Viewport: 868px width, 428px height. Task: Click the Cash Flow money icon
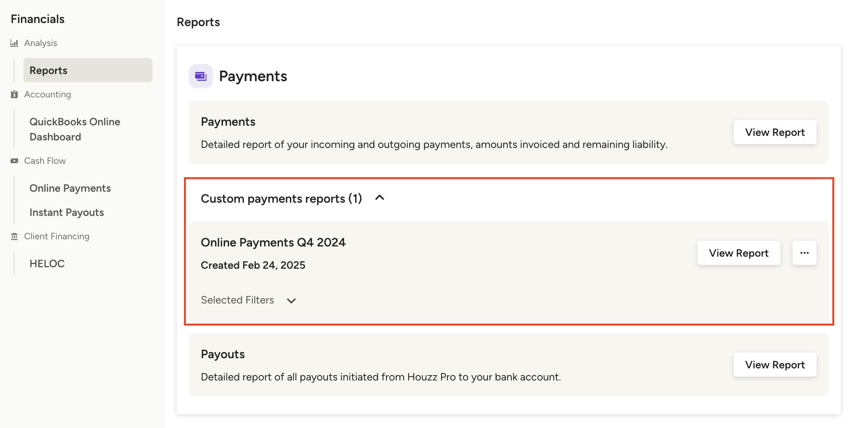(x=14, y=161)
